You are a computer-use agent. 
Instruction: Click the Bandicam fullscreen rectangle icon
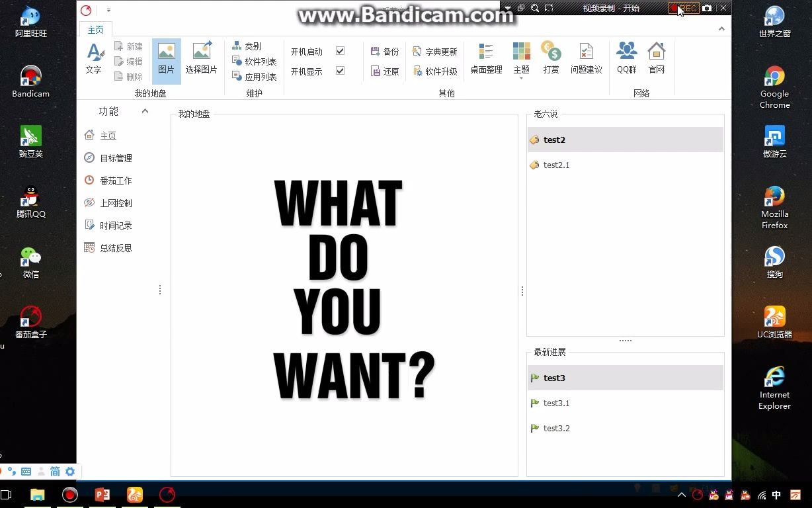click(x=549, y=8)
